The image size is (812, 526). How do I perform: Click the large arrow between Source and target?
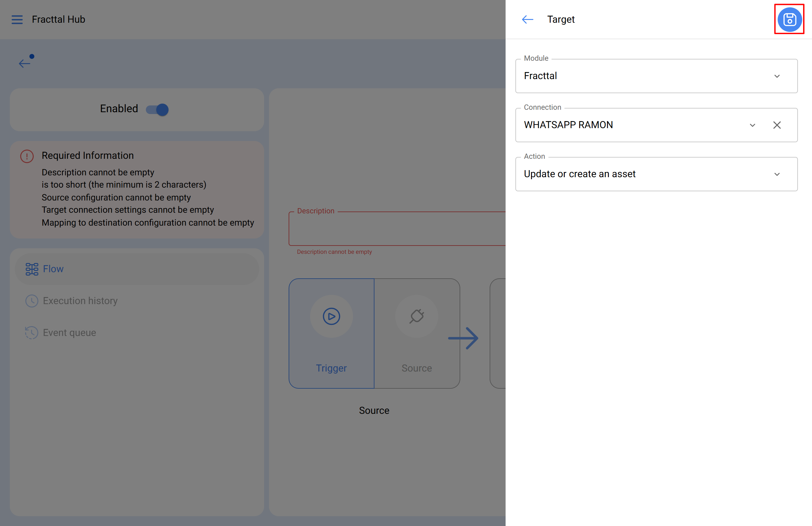pyautogui.click(x=463, y=338)
